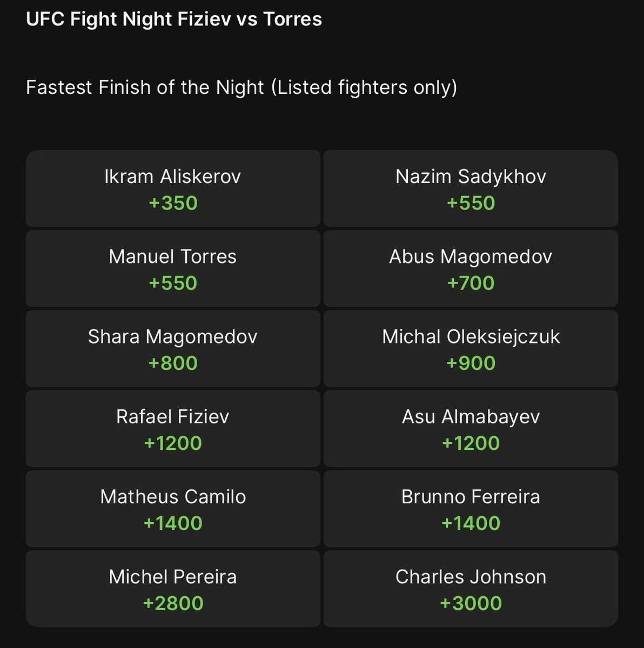
Task: Tap the +900 odds under Michal Oleksiejczuk
Action: [x=471, y=363]
